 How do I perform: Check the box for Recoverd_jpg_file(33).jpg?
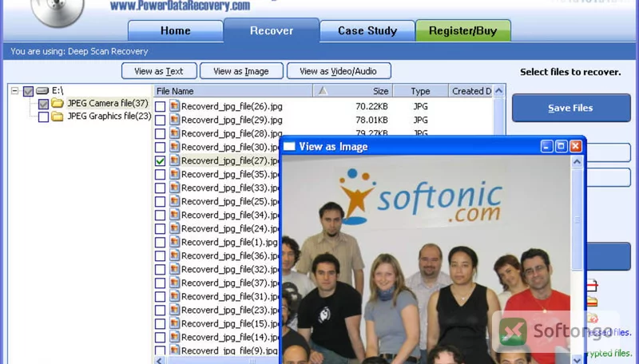161,188
